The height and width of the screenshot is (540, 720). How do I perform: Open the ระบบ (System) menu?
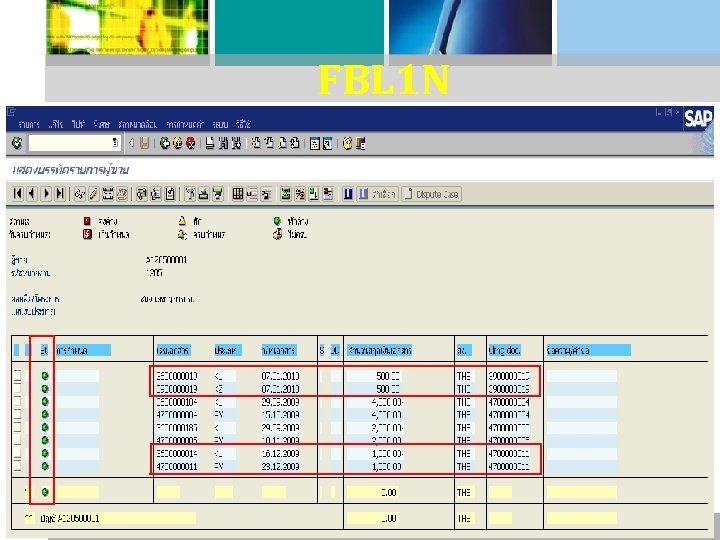(x=220, y=124)
